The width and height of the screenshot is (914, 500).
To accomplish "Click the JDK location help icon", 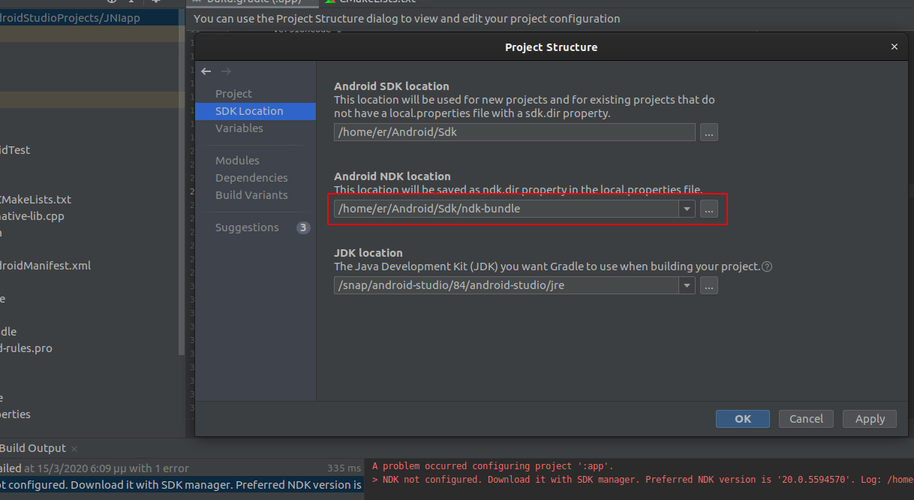I will pyautogui.click(x=767, y=267).
